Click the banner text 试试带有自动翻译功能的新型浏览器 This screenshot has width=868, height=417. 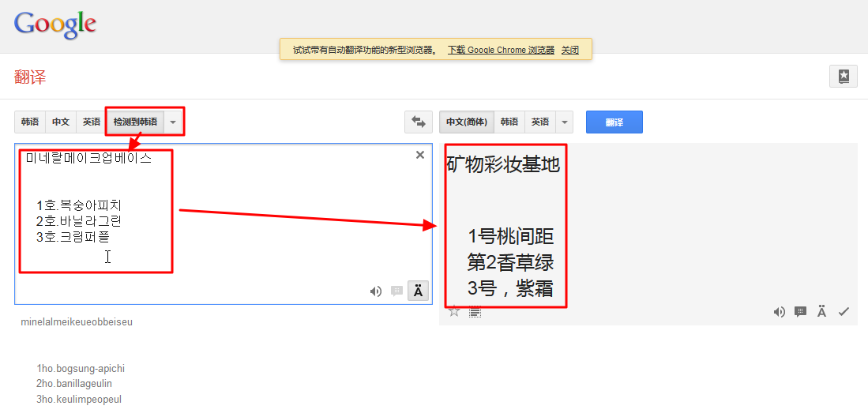pos(364,50)
